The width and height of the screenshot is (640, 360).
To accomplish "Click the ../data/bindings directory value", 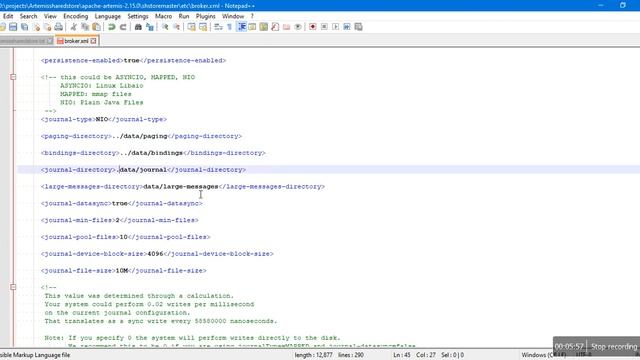I will (x=151, y=153).
